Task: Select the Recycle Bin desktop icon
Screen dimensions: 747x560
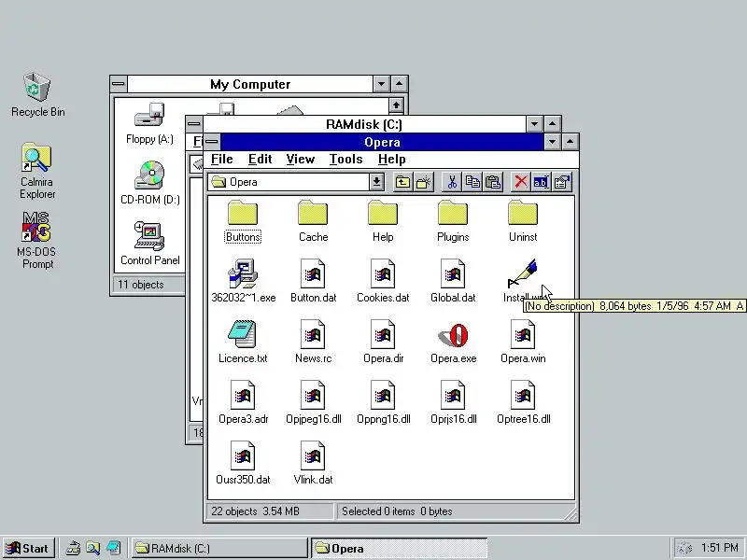Action: [37, 94]
